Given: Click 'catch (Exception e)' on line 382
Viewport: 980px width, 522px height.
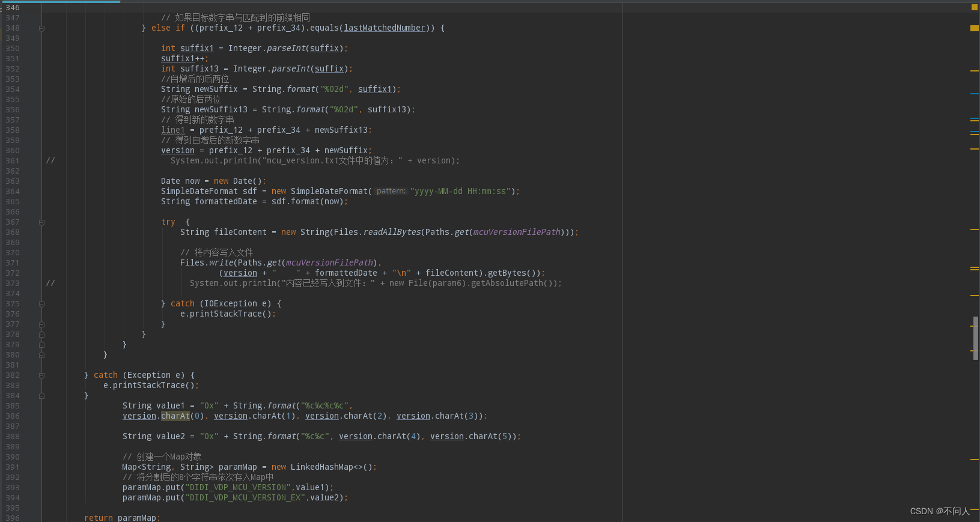Looking at the screenshot, I should pos(139,375).
